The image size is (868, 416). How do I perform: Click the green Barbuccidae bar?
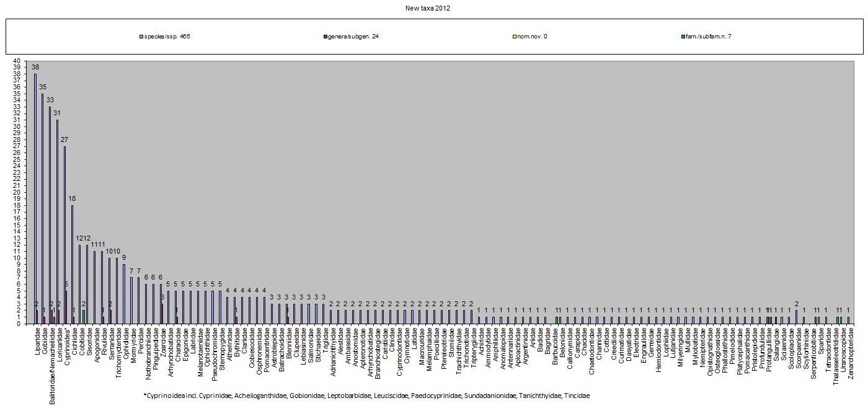556,320
